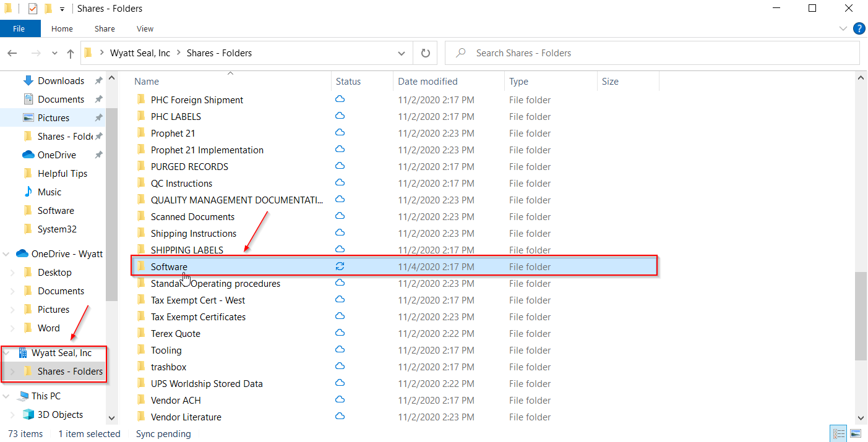Viewport: 868px width, 442px height.
Task: Expand the ribbon with the chevron
Action: [x=843, y=28]
